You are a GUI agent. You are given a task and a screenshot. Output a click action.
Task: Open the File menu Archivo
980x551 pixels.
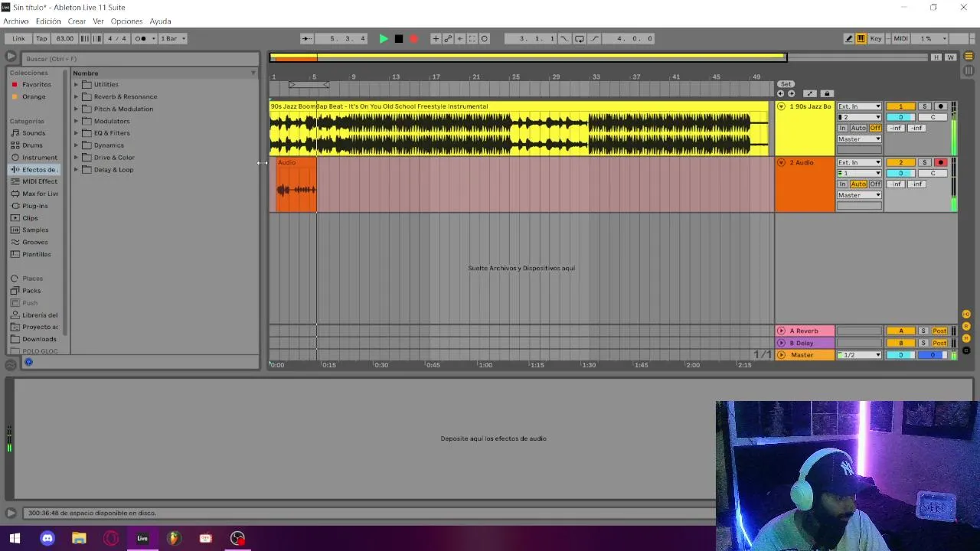16,21
